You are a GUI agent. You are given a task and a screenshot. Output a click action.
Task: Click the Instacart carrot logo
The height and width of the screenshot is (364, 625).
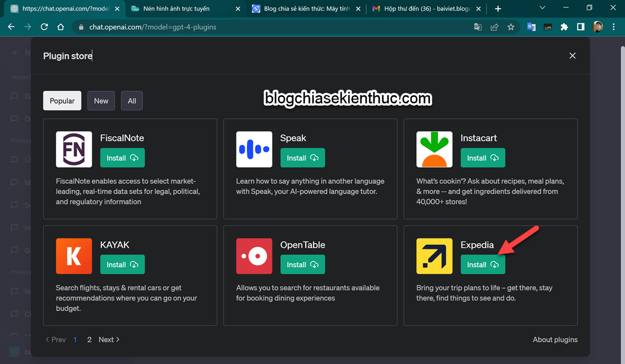434,149
